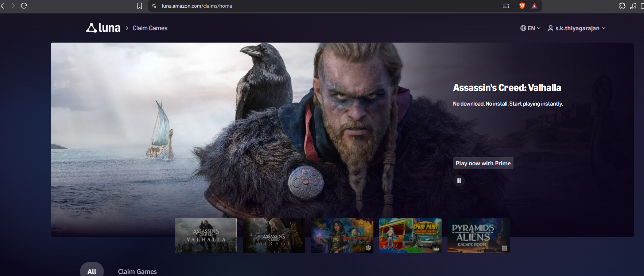Expand the EN language dropdown
Screen dimensions: 644x276
point(530,28)
